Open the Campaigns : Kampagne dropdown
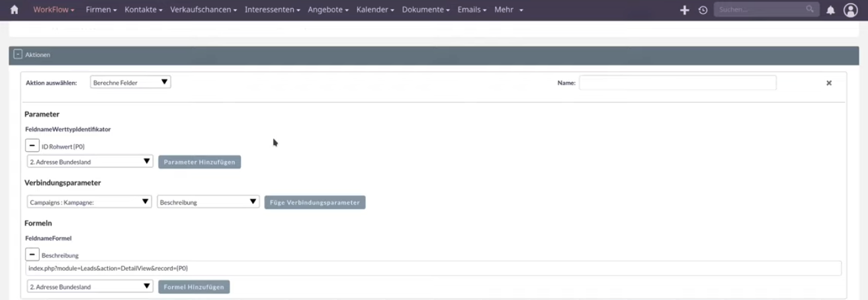This screenshot has height=300, width=868. point(89,202)
